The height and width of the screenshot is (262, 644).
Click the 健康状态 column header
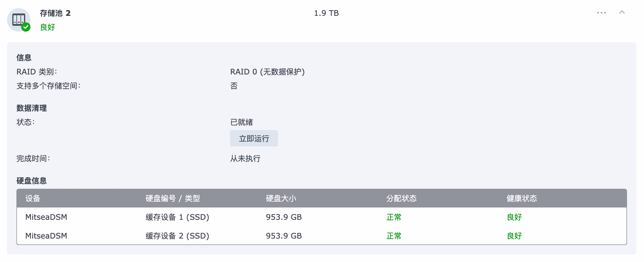coord(522,198)
